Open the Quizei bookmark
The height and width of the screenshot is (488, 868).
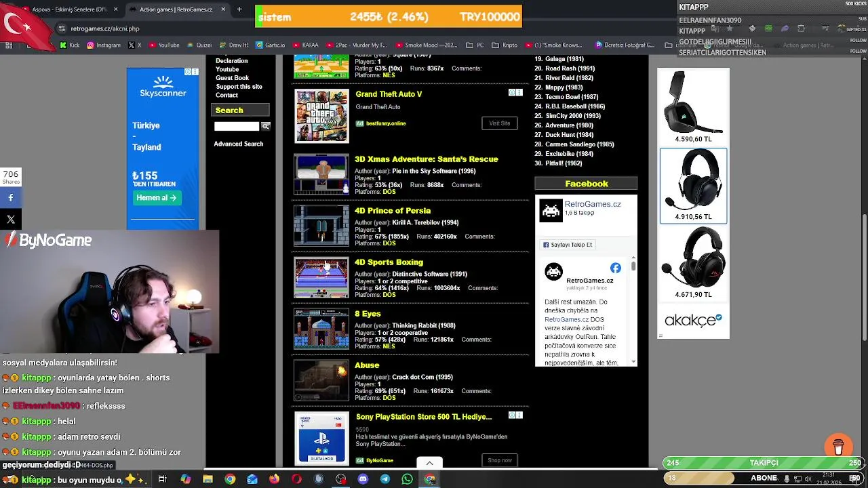(199, 45)
